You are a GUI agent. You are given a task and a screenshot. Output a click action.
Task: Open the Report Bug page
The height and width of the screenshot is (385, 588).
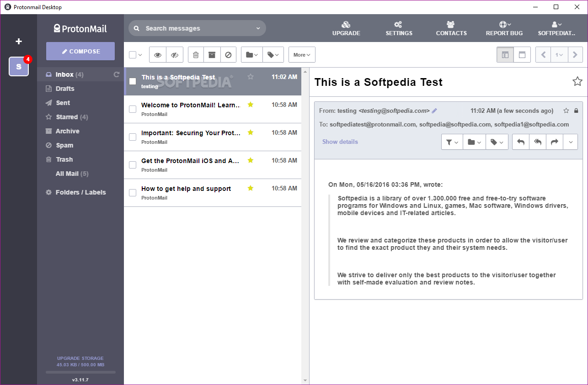[504, 28]
